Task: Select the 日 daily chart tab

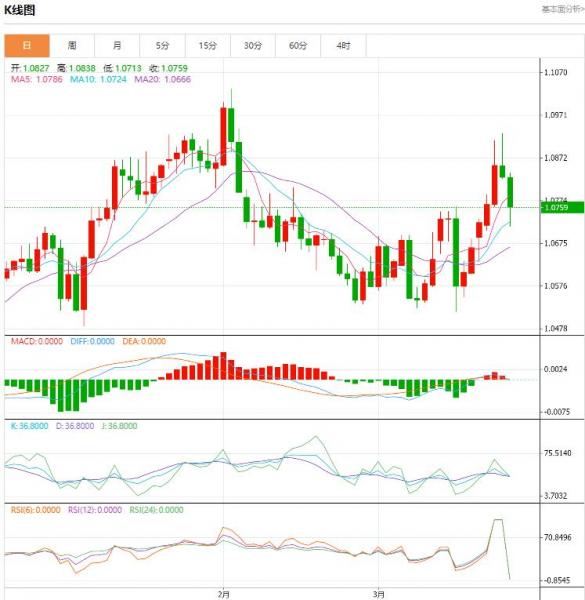Action: point(27,46)
